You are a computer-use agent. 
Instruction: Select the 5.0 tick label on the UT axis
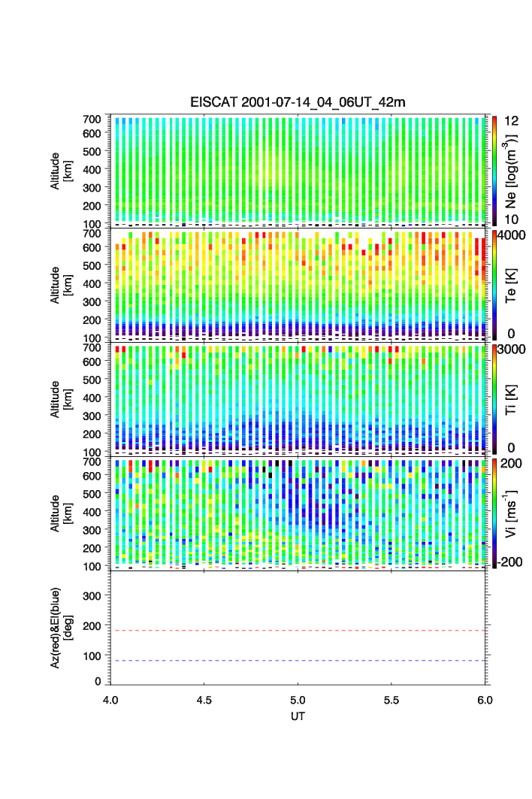(x=298, y=699)
